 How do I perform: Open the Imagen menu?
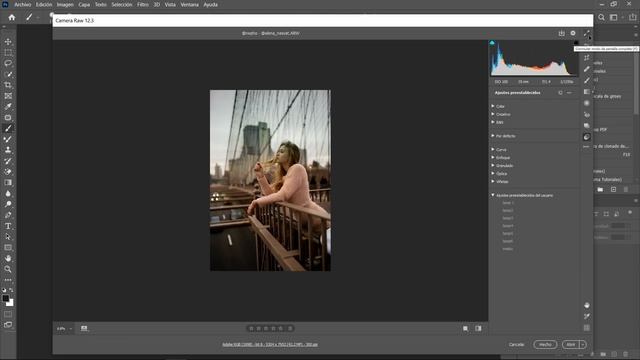pos(65,4)
